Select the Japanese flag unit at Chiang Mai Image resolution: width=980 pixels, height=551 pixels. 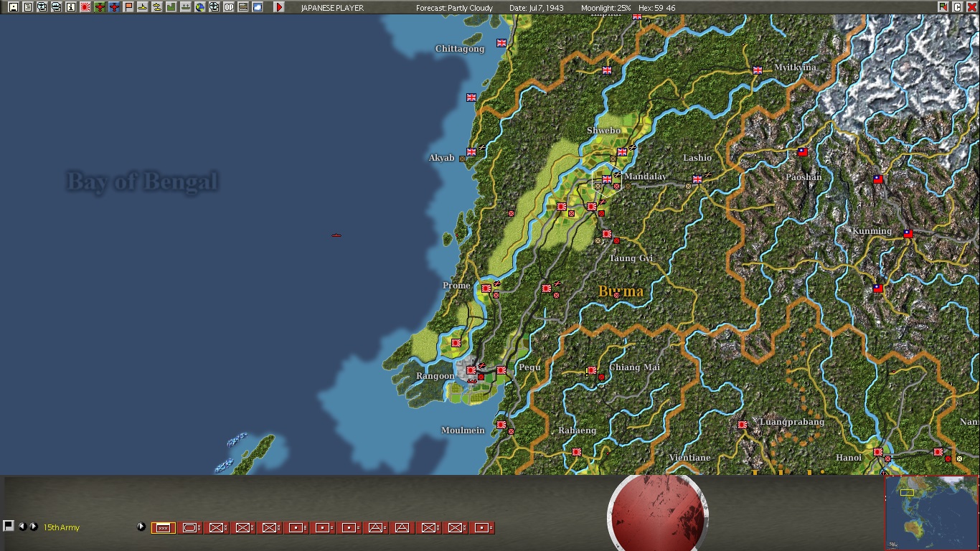592,370
